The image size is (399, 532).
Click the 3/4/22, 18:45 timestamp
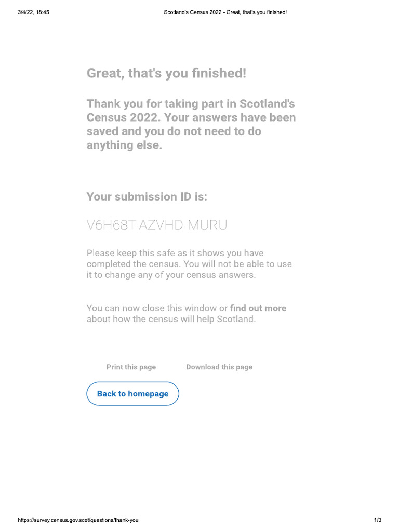(33, 12)
